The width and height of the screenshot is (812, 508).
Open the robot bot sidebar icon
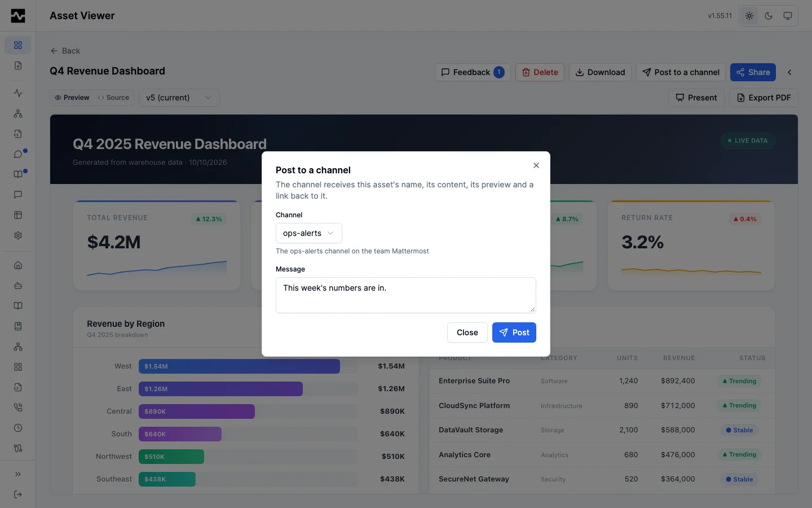pyautogui.click(x=18, y=286)
